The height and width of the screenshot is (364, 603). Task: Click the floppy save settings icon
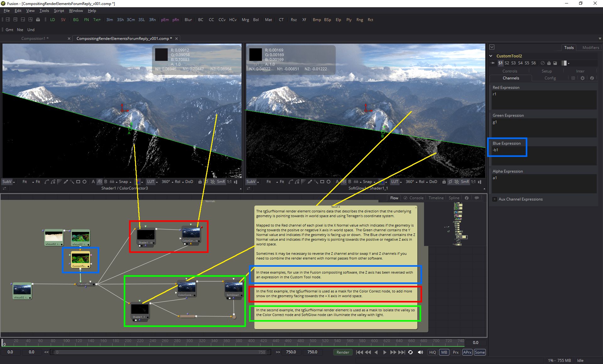click(x=555, y=63)
